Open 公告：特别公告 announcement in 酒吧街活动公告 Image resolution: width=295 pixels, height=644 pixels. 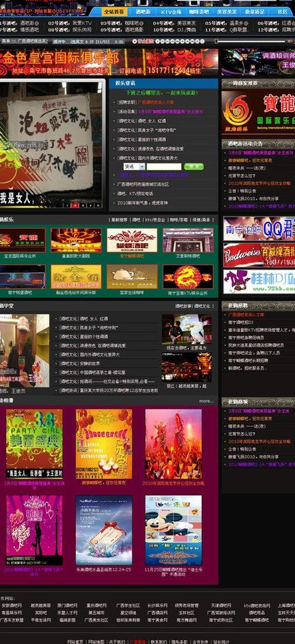click(x=242, y=191)
